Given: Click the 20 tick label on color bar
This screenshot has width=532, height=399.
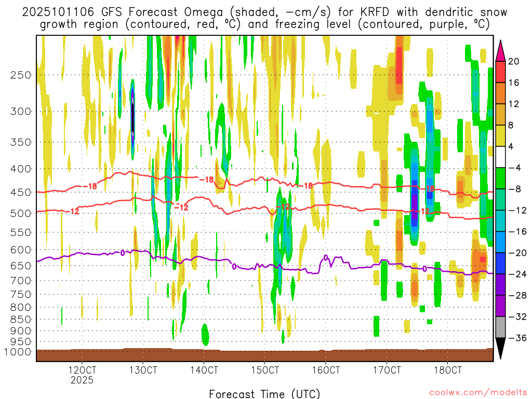Looking at the screenshot, I should [x=514, y=61].
